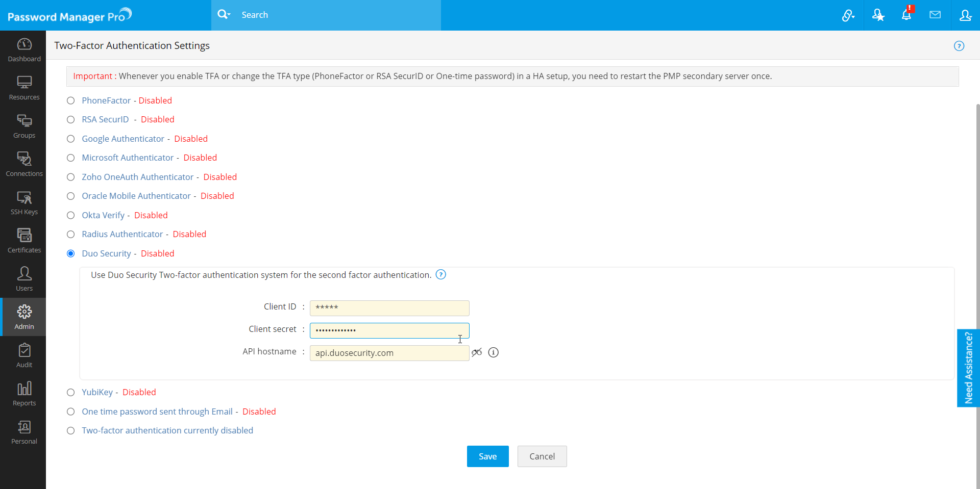Select the YubiKey radio button
This screenshot has width=980, height=489.
[x=71, y=393]
